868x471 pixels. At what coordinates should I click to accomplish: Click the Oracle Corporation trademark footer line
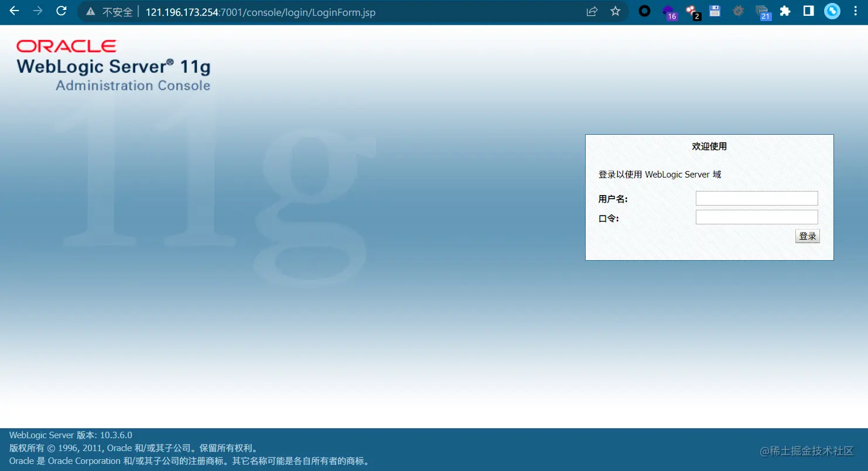191,461
